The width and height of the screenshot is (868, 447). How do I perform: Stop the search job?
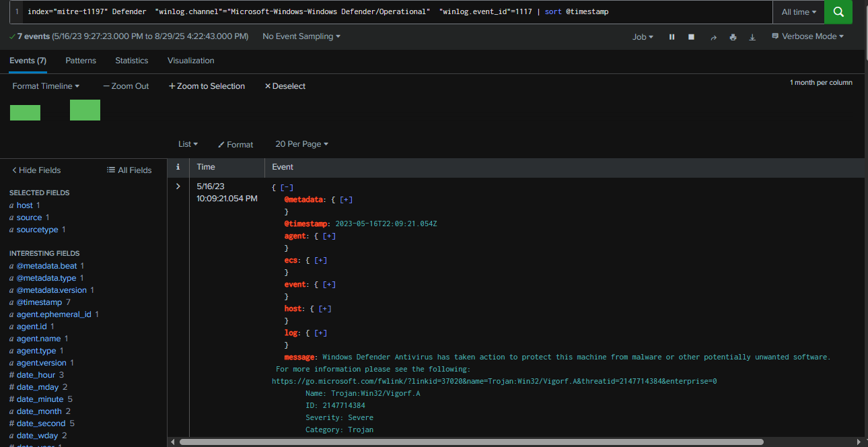[691, 37]
